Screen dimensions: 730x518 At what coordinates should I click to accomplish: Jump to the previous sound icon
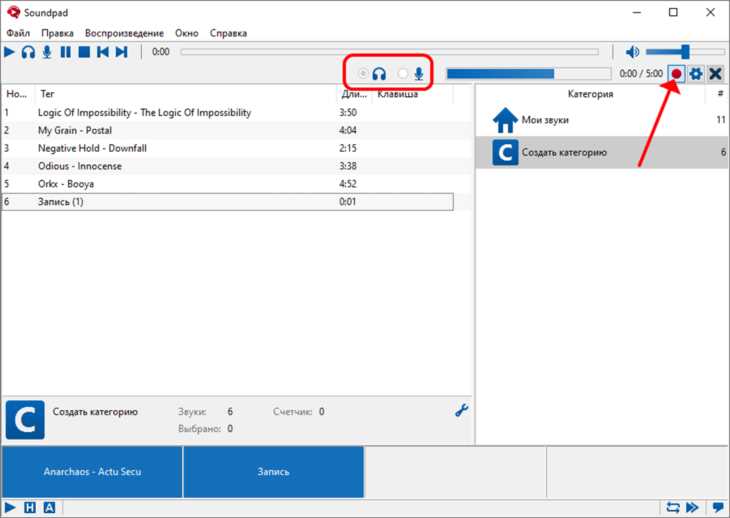(103, 52)
